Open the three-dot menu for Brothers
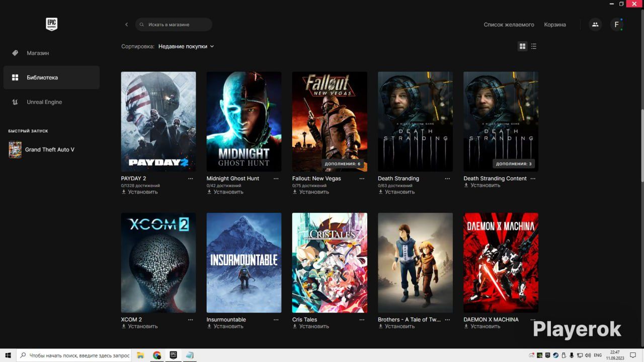Screen dimensions: 644x362 pos(447,320)
